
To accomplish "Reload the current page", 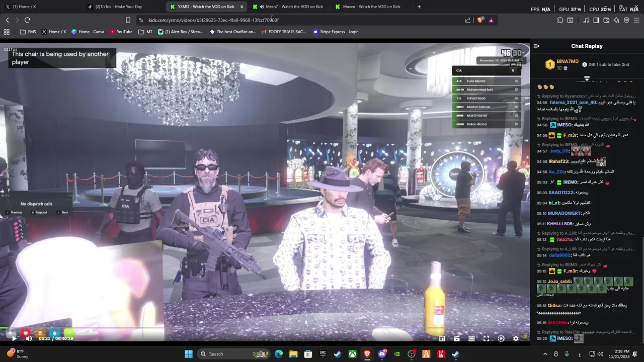I will [27, 20].
